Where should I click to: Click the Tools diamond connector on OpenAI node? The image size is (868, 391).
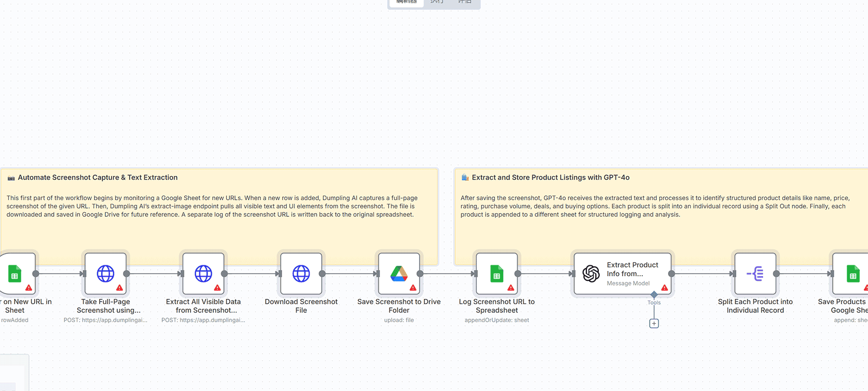click(654, 294)
